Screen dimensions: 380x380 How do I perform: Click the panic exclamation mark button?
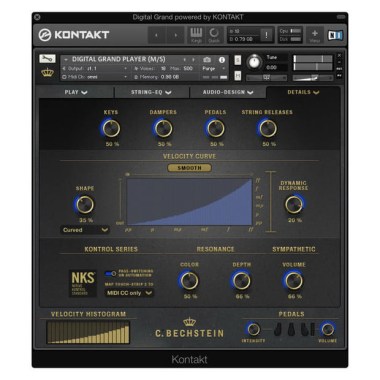(x=266, y=35)
